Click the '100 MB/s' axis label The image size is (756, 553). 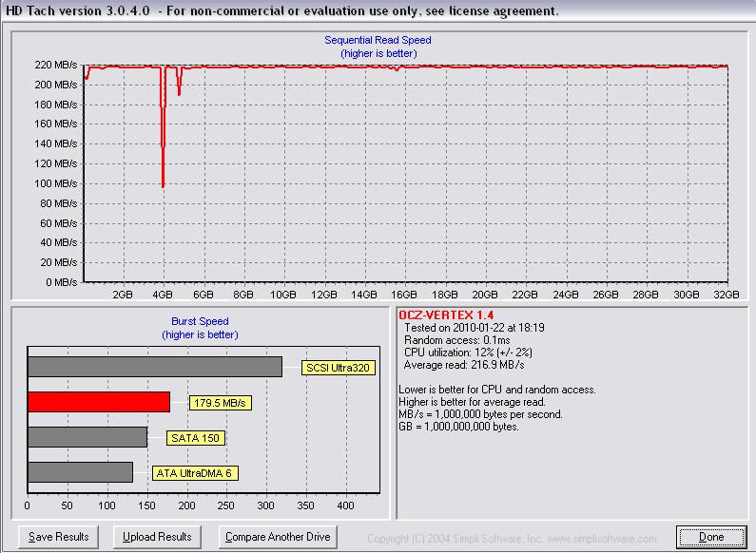pos(55,183)
